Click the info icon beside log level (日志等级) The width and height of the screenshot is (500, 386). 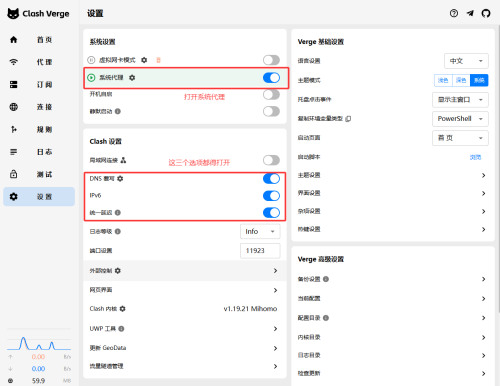click(x=118, y=231)
